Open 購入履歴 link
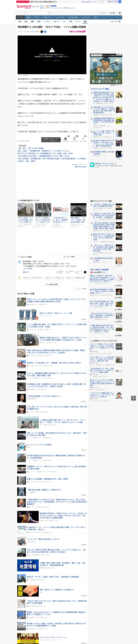The height and width of the screenshot is (644, 138). point(112,13)
